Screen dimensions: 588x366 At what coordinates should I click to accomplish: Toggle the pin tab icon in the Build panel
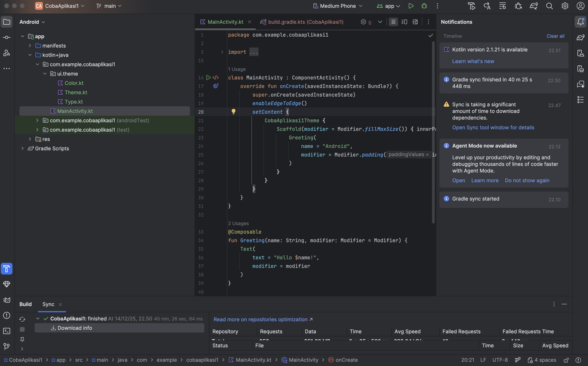pyautogui.click(x=22, y=339)
